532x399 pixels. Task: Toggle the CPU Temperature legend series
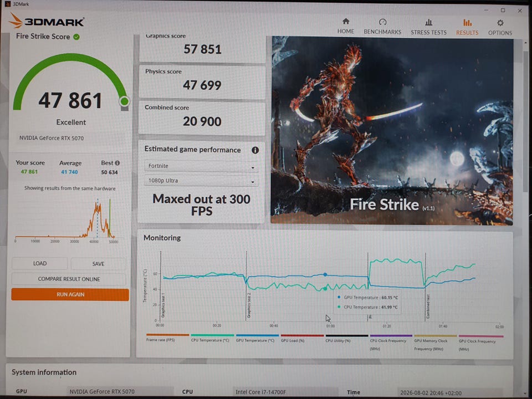pos(212,338)
